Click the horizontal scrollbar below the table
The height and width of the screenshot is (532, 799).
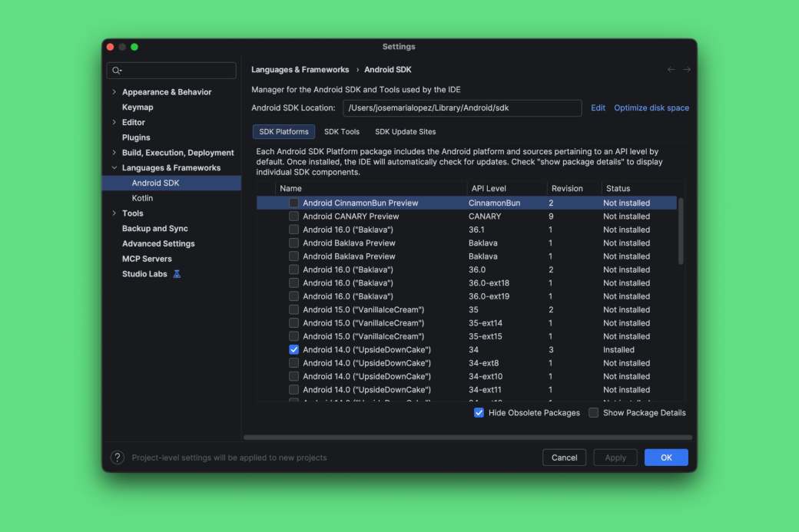(467, 438)
